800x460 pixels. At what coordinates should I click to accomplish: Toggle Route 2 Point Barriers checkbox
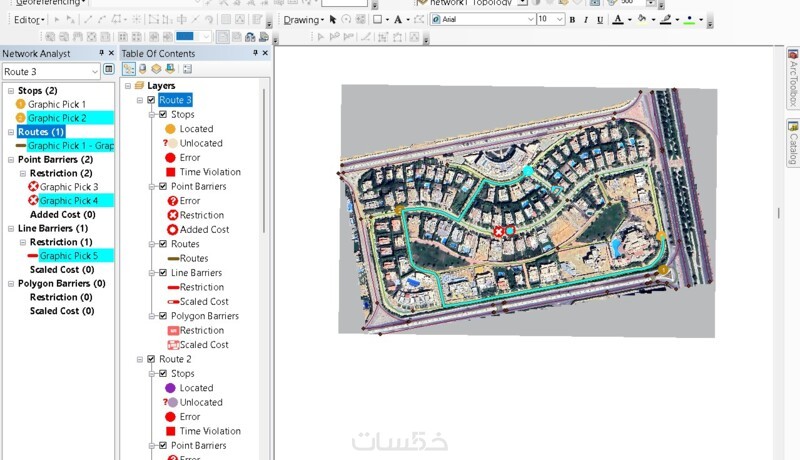[x=163, y=445]
